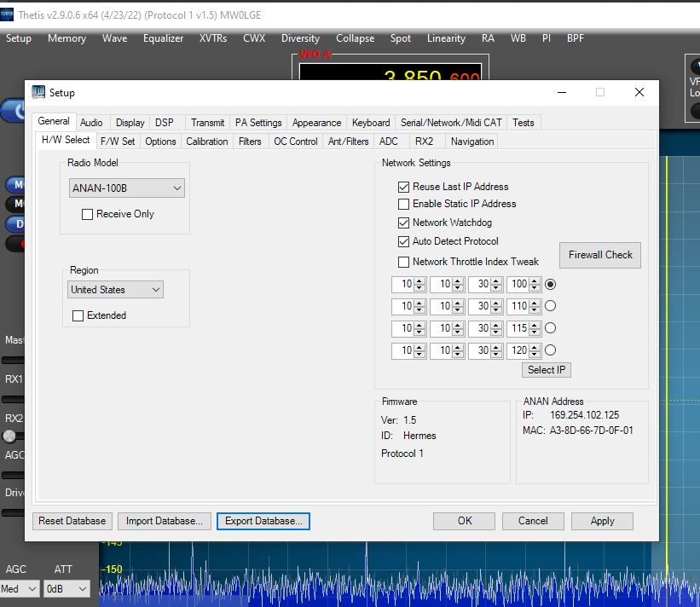This screenshot has width=700, height=607.
Task: Open the PA Settings tab
Action: pyautogui.click(x=258, y=123)
